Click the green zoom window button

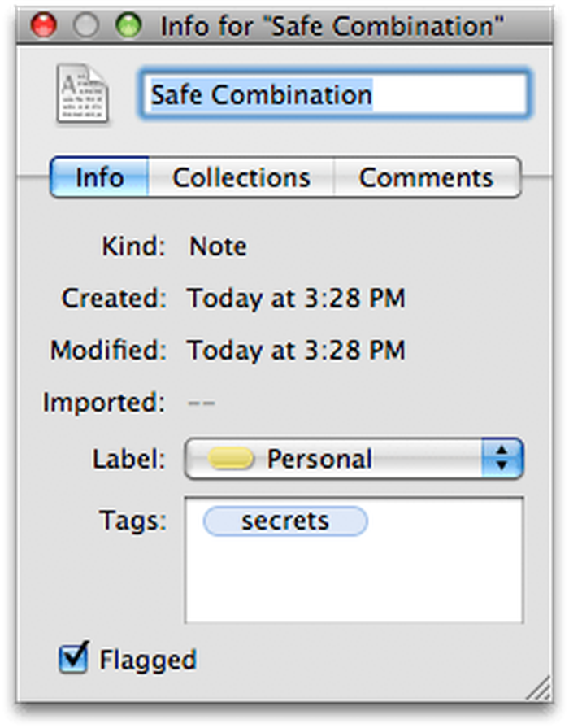pos(128,25)
